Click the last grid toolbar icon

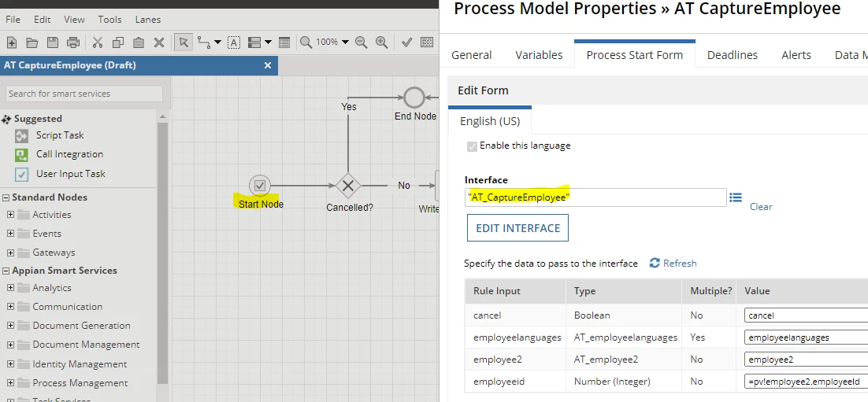[427, 42]
